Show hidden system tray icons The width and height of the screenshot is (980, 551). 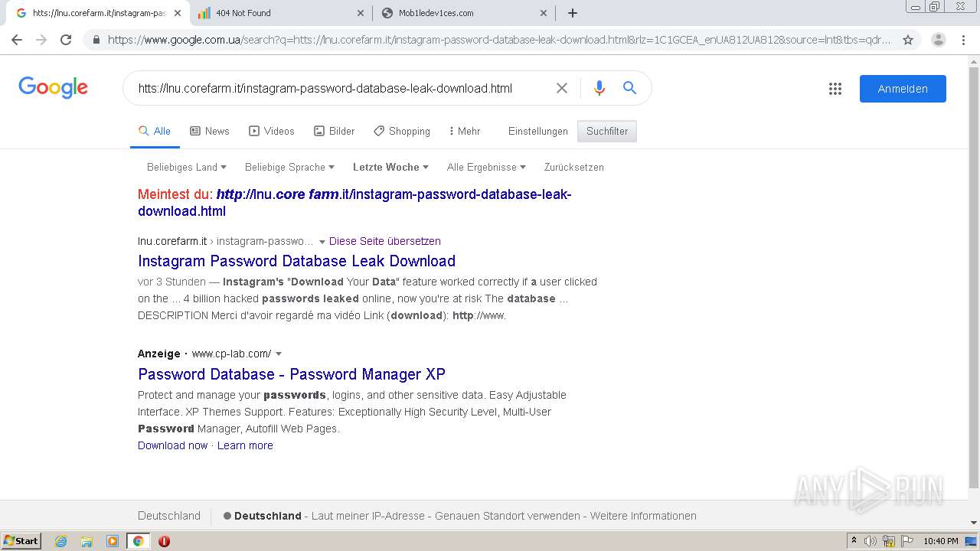pyautogui.click(x=854, y=541)
